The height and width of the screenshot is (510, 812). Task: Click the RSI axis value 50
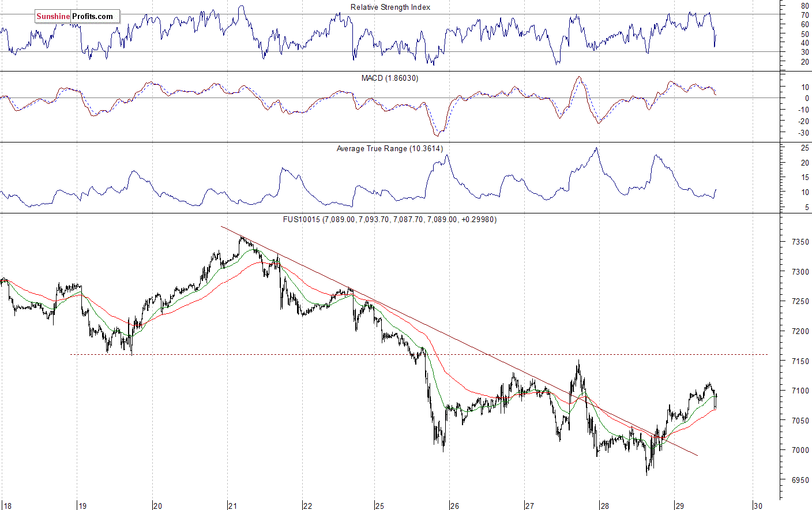click(805, 33)
